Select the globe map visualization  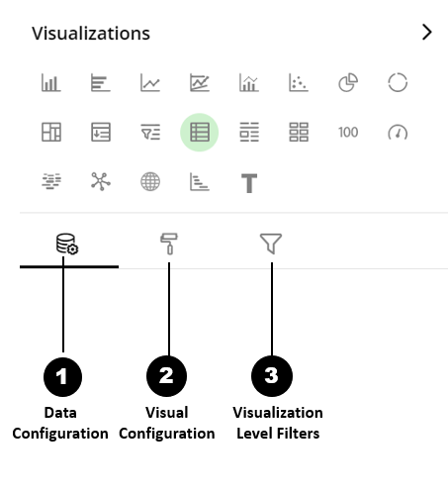point(150,181)
